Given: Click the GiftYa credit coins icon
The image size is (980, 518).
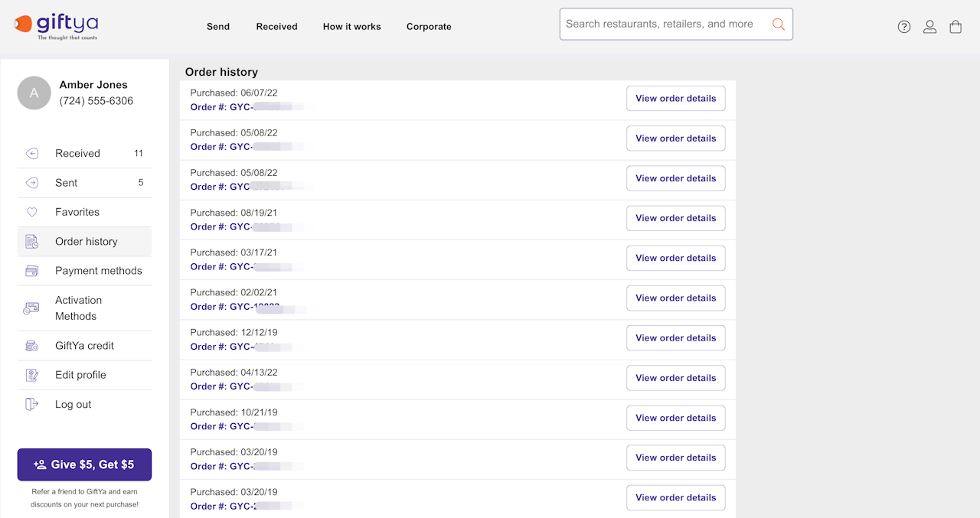Looking at the screenshot, I should pos(32,346).
